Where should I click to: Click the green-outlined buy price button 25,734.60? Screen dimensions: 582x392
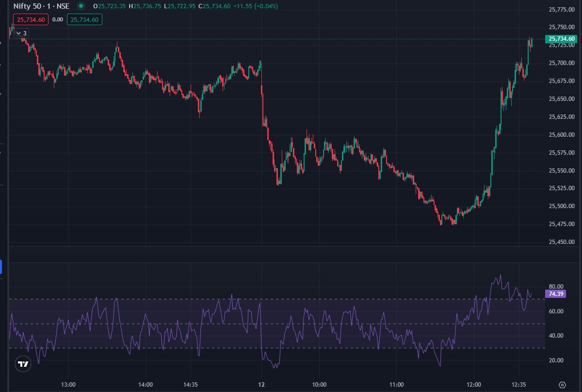84,20
